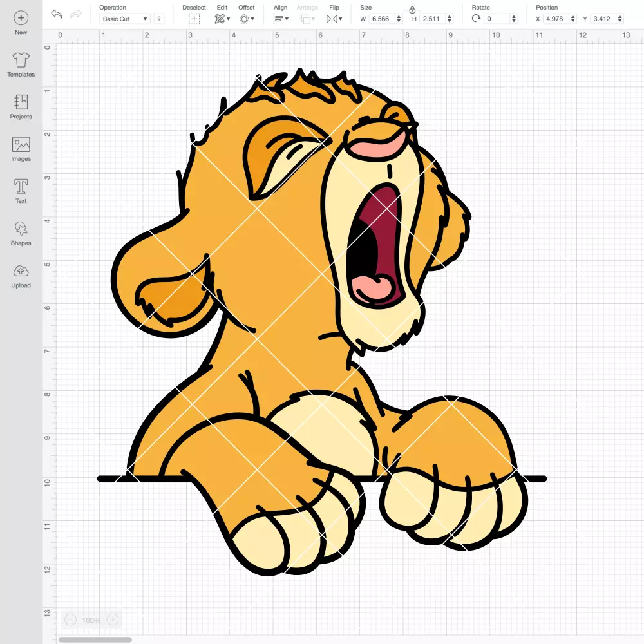Click the Edit scissors-pencil icon
The image size is (644, 644).
220,19
